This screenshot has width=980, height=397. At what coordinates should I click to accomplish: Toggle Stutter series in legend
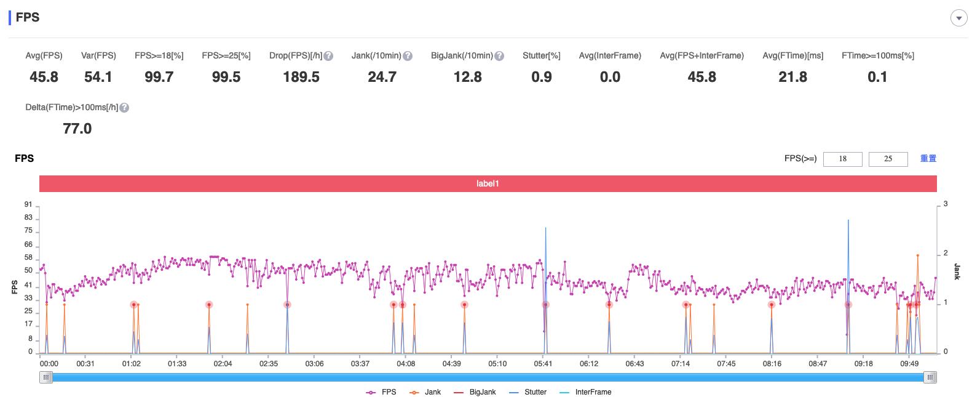point(528,392)
